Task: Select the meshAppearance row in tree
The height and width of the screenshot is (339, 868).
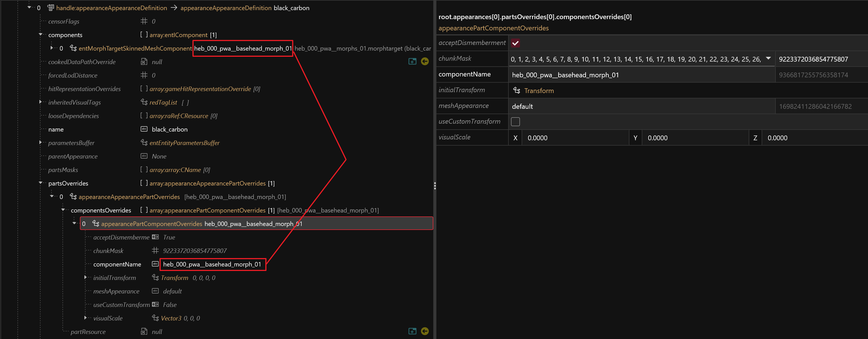Action: coord(116,291)
